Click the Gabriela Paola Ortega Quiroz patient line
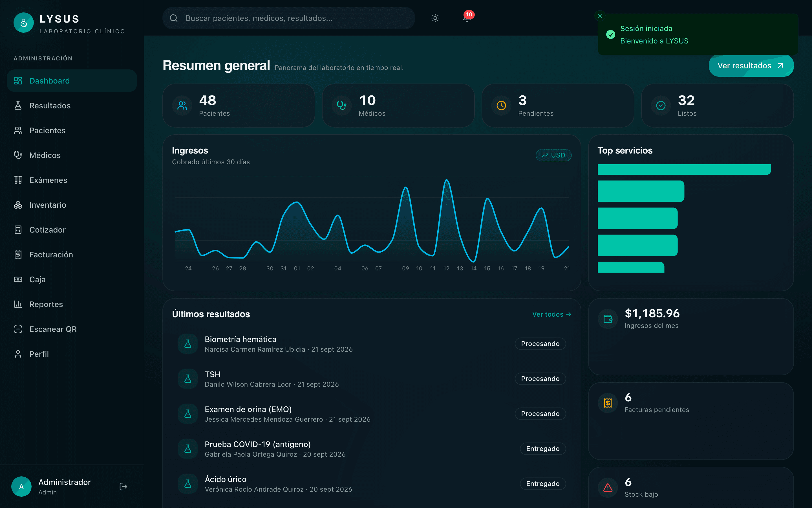The image size is (812, 508). (x=275, y=454)
